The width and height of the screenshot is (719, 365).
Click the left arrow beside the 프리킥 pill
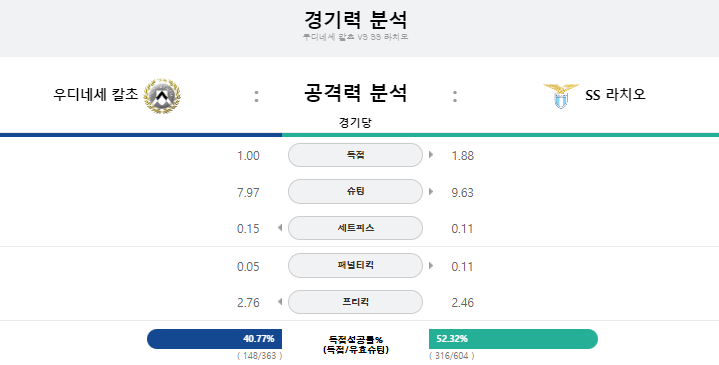(x=280, y=302)
